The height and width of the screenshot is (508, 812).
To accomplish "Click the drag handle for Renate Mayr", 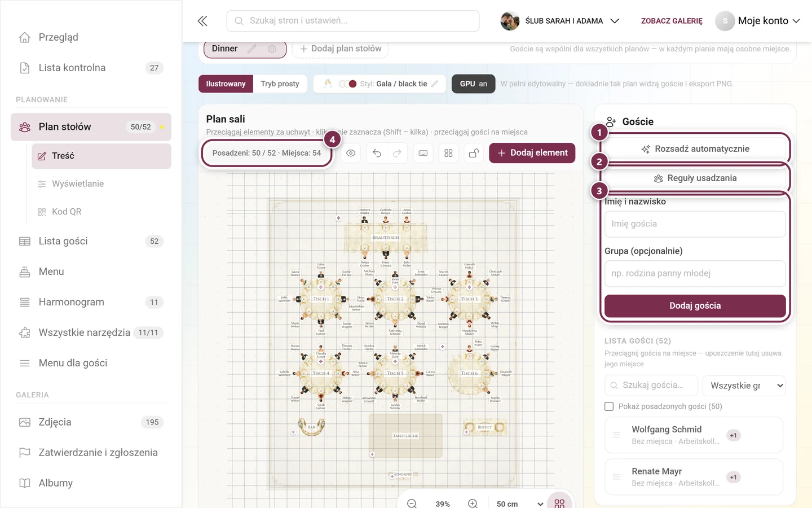I will pyautogui.click(x=617, y=477).
